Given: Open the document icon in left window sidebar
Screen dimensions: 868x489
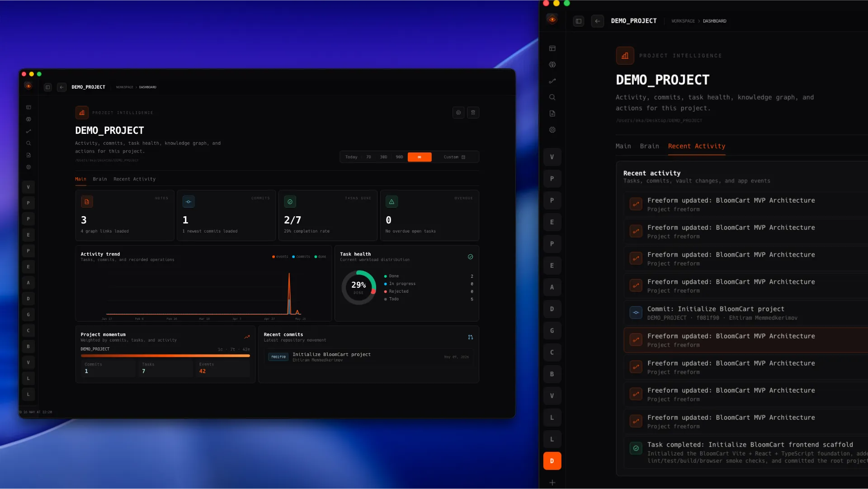Looking at the screenshot, I should pos(28,155).
